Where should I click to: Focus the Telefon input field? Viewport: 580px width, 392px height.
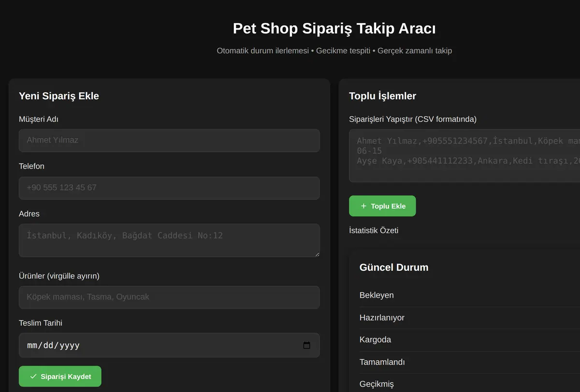point(169,188)
